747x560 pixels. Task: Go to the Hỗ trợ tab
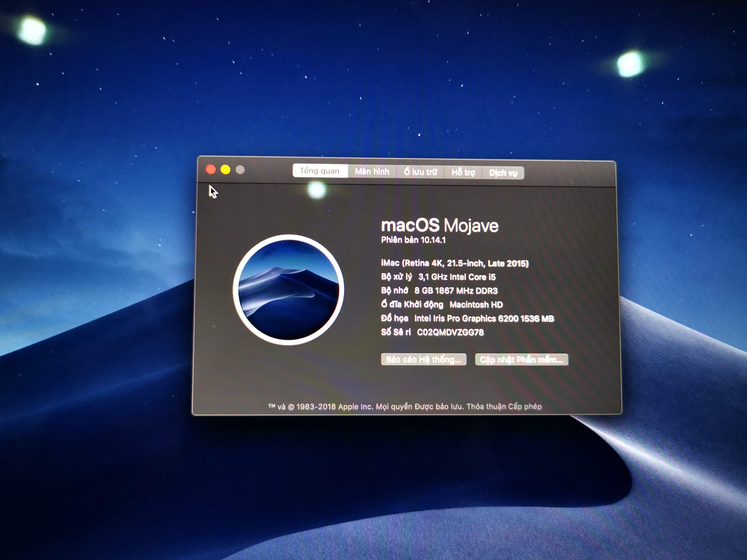pos(463,173)
